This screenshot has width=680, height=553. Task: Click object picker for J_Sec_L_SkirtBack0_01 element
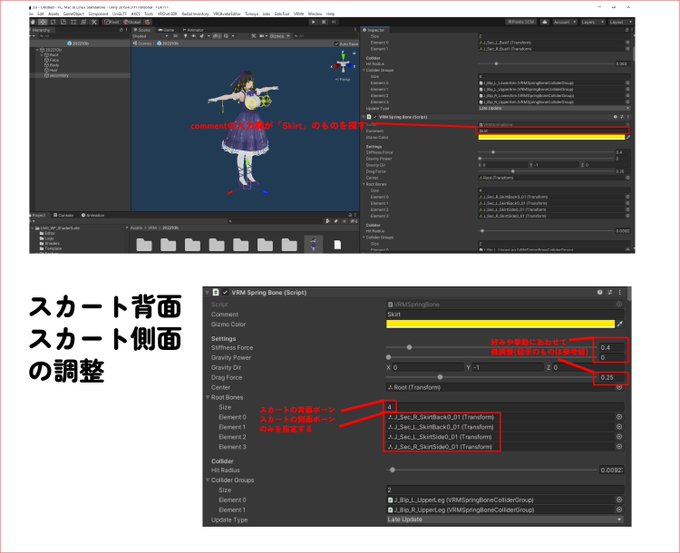619,427
